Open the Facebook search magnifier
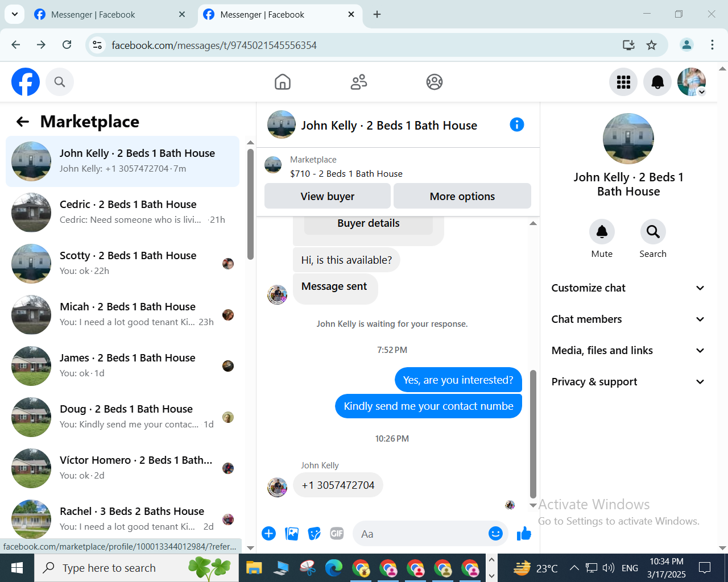This screenshot has height=582, width=728. 60,82
